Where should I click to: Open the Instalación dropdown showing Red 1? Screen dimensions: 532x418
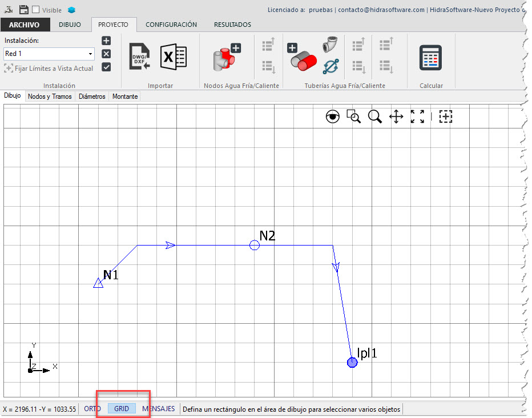(x=50, y=54)
